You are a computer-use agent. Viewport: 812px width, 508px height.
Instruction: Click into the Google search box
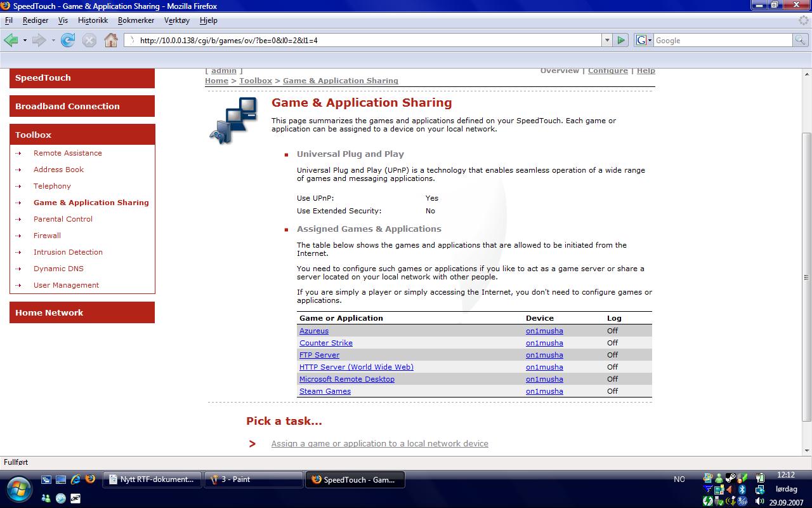pos(723,40)
